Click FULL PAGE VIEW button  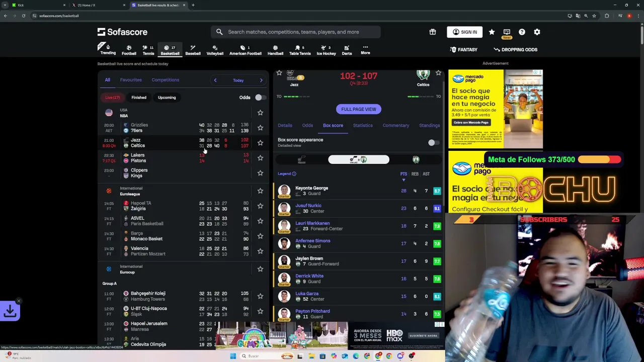(x=359, y=109)
